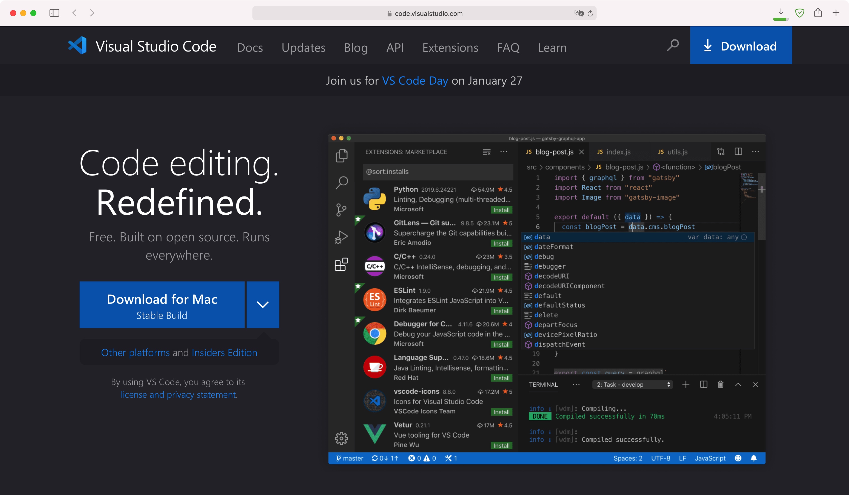Add a new Safari tab with plus icon

[836, 13]
